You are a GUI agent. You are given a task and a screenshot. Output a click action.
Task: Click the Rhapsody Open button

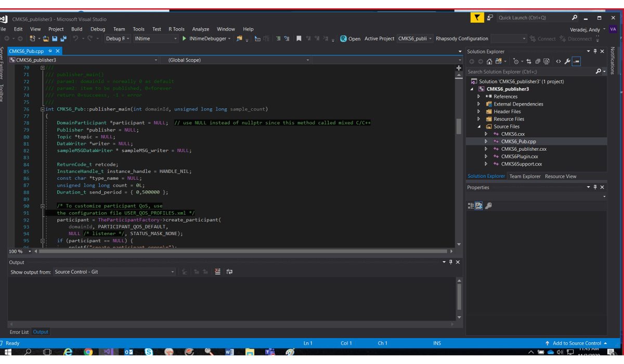pos(350,39)
